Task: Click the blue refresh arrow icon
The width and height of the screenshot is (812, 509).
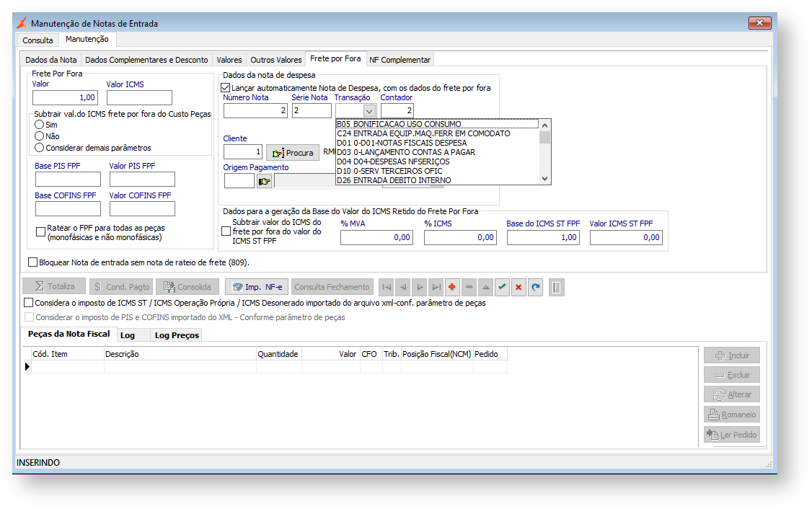Action: tap(535, 287)
